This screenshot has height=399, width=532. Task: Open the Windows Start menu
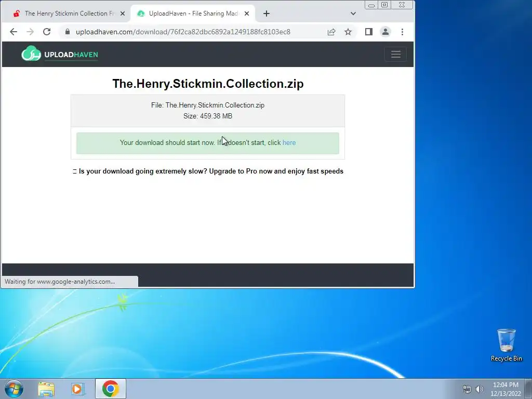point(14,389)
